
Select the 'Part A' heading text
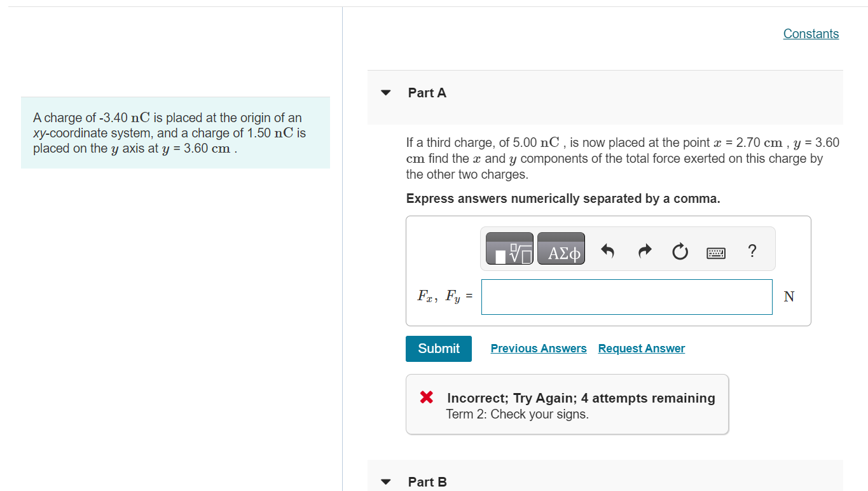(427, 93)
